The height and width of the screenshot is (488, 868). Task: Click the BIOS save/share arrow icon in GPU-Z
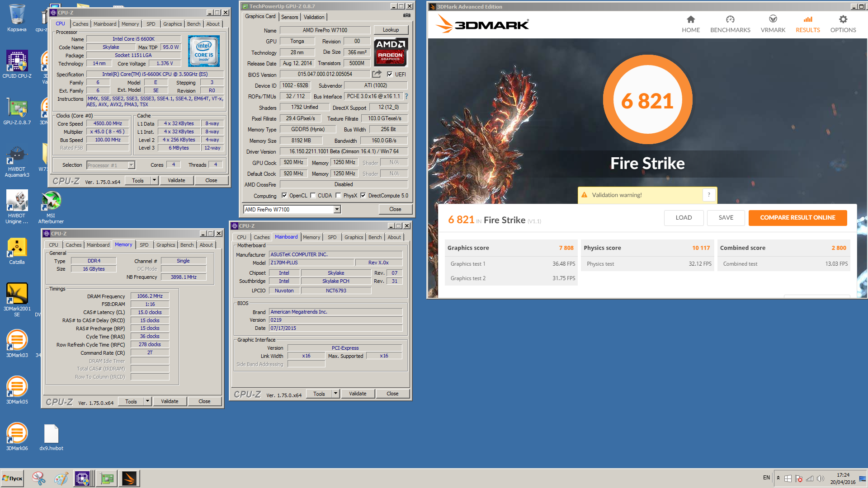coord(377,74)
